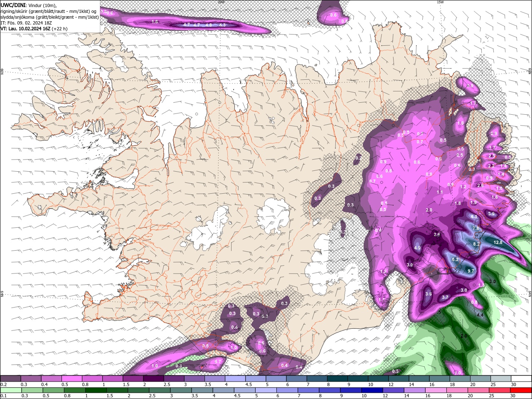Select the 3.7 precipitation value on the map
Viewport: 532px width, 399px height.
click(445, 297)
